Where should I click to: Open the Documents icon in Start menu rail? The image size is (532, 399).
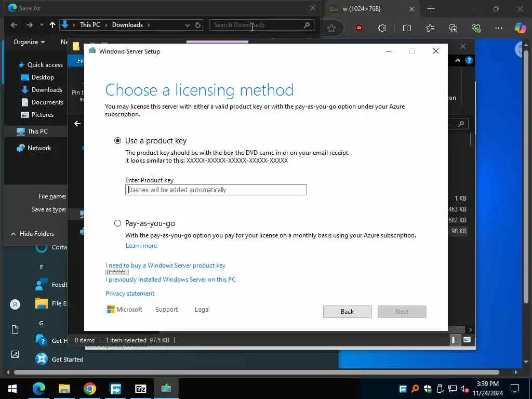pos(15,329)
